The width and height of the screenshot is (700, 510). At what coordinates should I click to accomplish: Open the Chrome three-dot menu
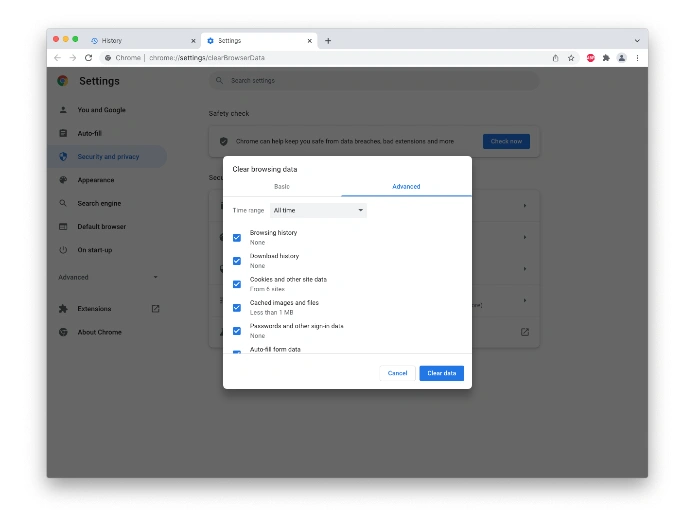pos(637,58)
